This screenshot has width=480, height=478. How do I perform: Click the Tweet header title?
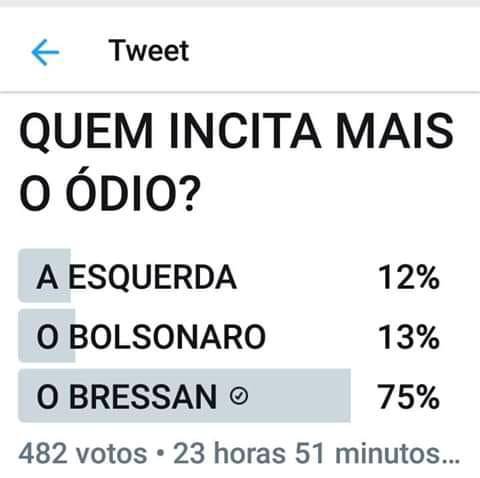point(149,51)
